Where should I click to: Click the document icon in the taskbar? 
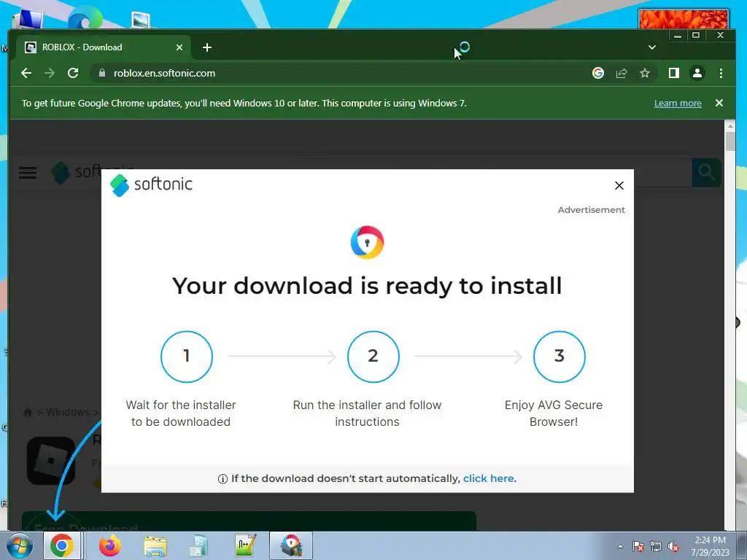[198, 546]
